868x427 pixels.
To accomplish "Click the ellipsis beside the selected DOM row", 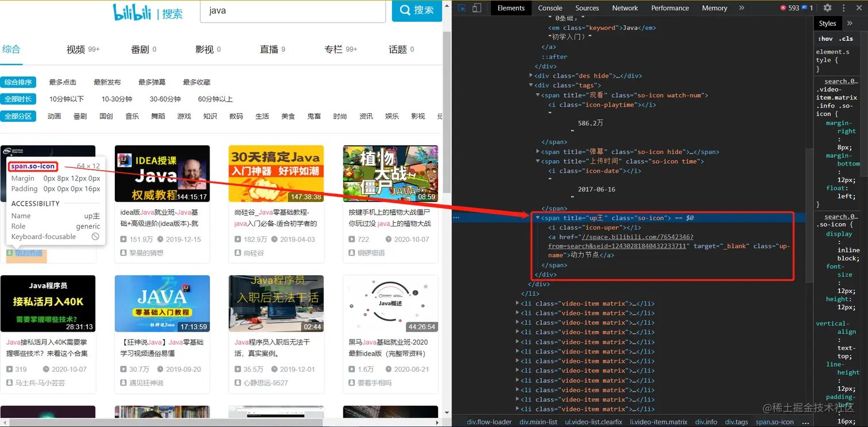I will pyautogui.click(x=457, y=218).
